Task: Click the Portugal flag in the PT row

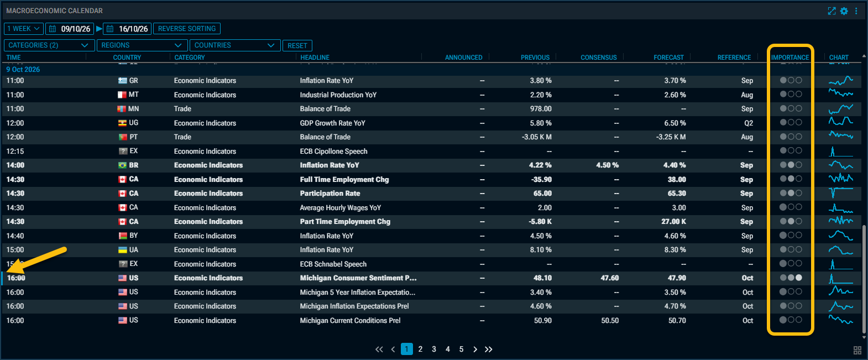Action: tap(123, 137)
